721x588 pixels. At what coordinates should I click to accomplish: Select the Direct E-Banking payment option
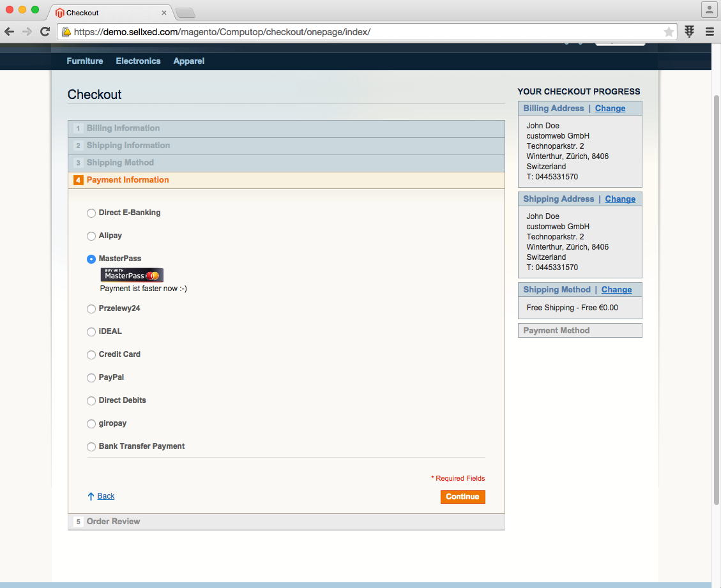pyautogui.click(x=91, y=213)
